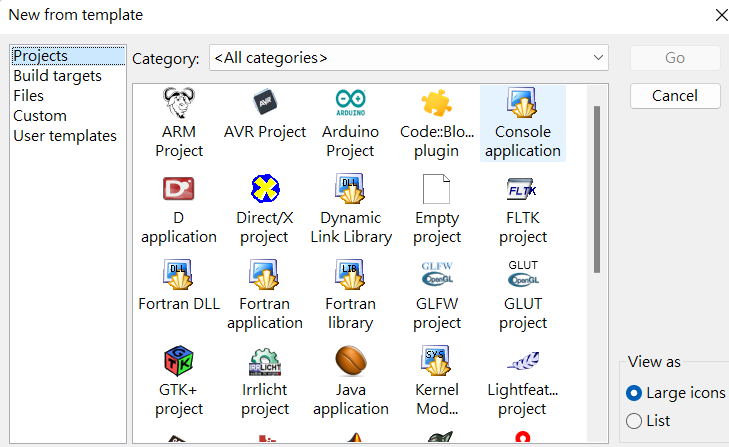
Task: Select the GLUT project template
Action: (523, 295)
